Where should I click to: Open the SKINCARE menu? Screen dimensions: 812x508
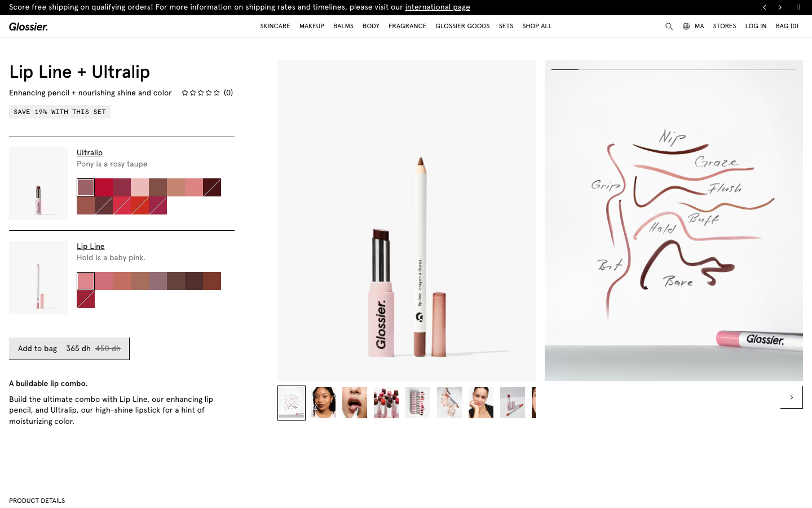click(x=275, y=26)
